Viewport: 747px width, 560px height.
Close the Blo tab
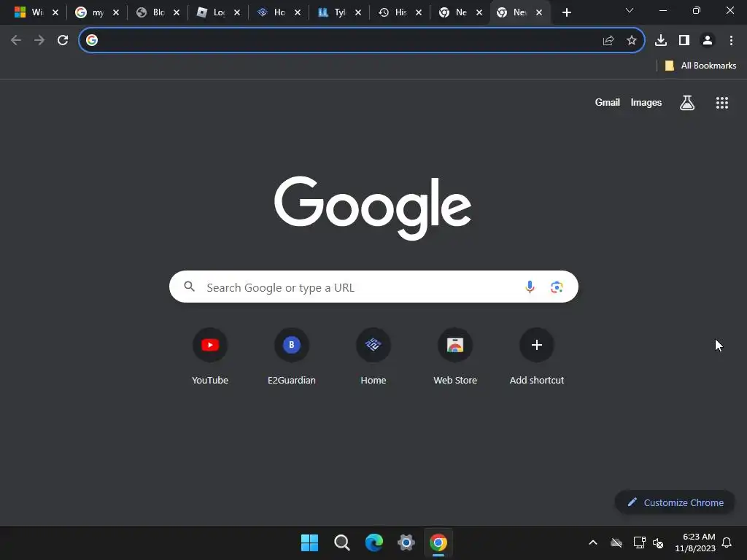click(177, 13)
